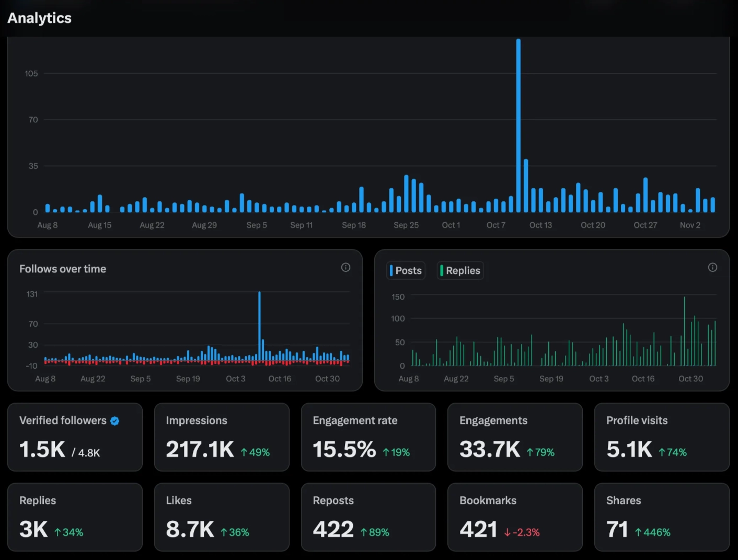This screenshot has width=738, height=560.
Task: Click the green up arrow beside Shares 446%
Action: (638, 532)
